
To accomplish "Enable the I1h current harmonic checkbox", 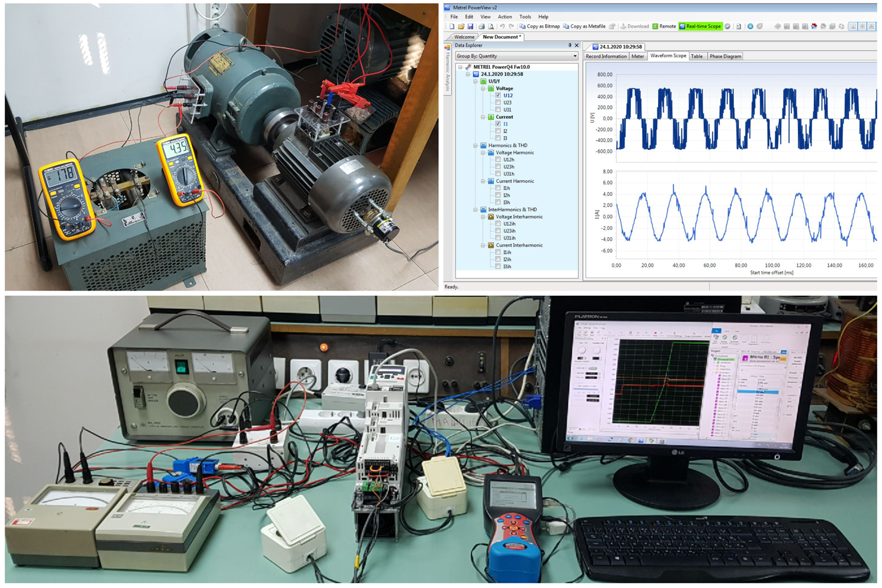I will (x=498, y=188).
